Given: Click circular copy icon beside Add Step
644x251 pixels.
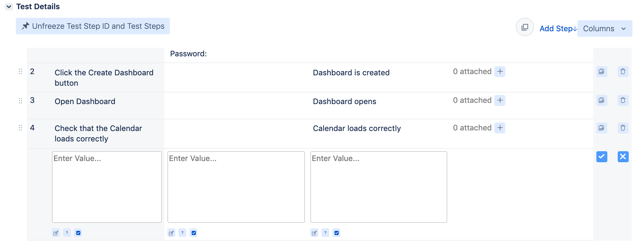Looking at the screenshot, I should pos(525,27).
